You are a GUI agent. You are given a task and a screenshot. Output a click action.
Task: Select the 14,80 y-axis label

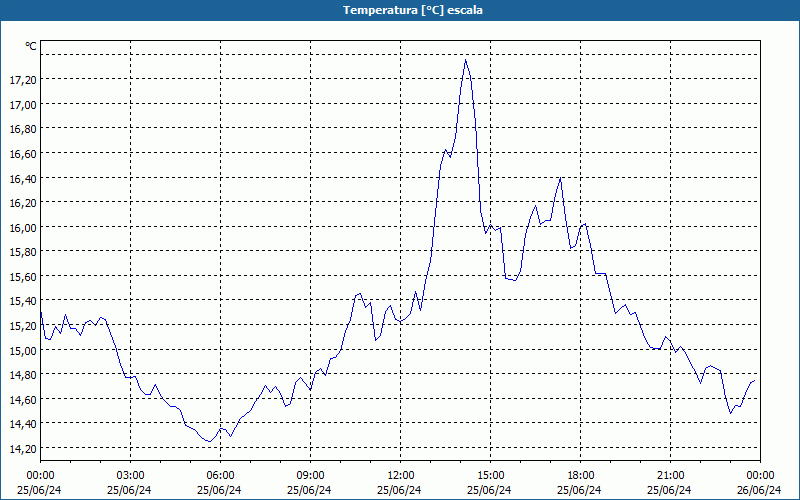click(23, 374)
